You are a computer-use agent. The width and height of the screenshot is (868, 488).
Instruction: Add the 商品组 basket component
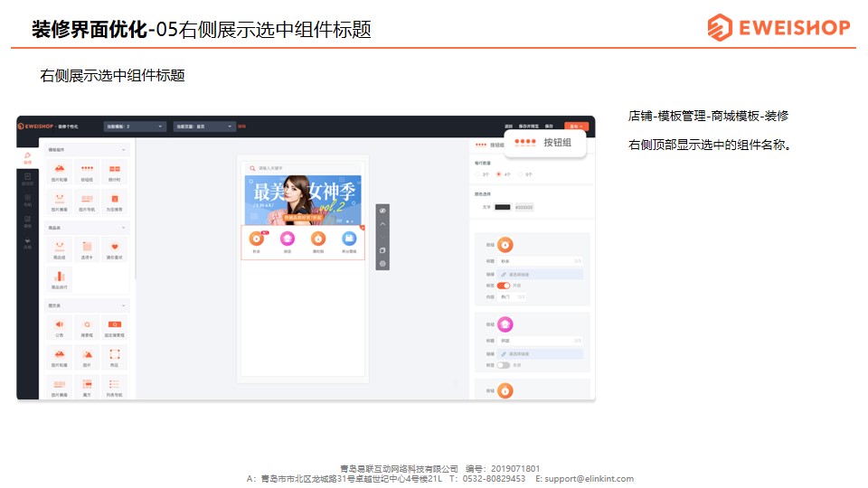60,249
